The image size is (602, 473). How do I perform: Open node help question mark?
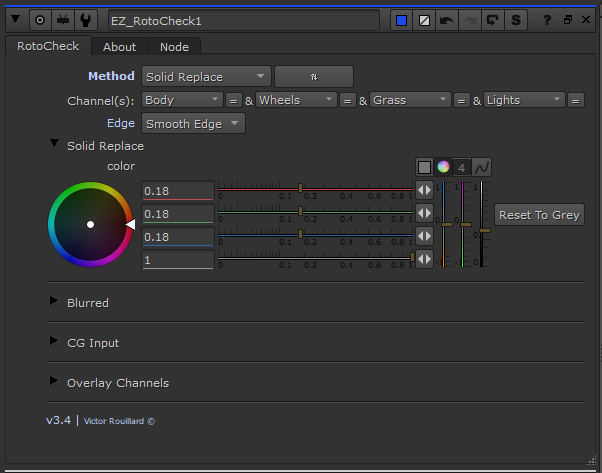click(546, 20)
